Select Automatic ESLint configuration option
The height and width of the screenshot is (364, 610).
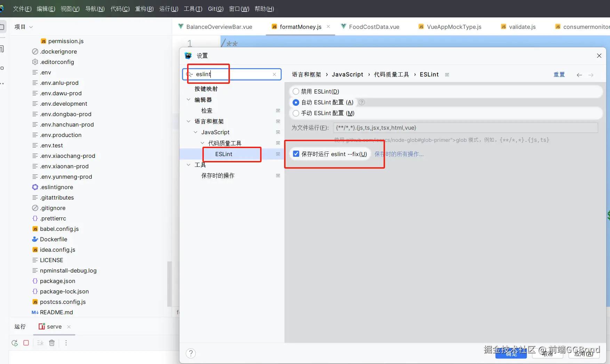coord(296,102)
